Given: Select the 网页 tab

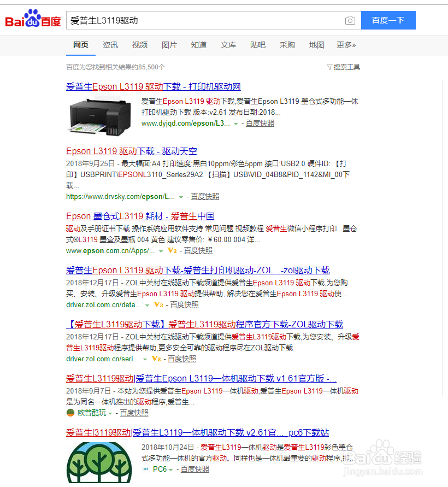Looking at the screenshot, I should point(81,45).
